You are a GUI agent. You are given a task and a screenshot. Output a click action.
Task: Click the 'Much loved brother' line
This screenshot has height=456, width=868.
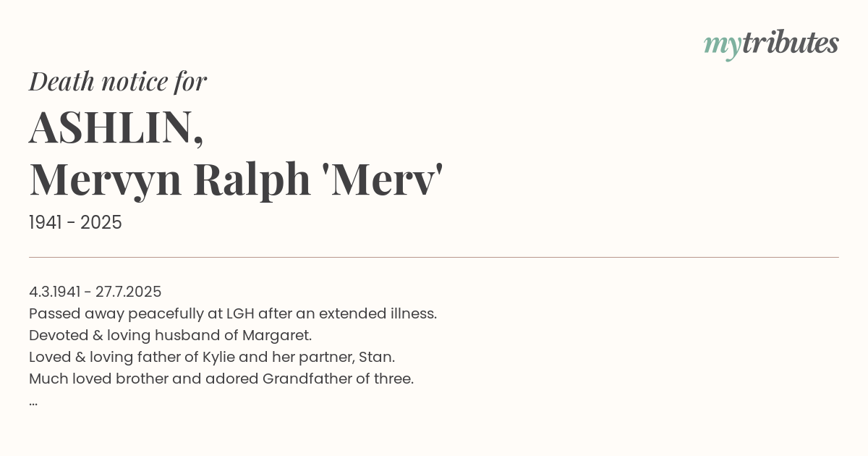[x=221, y=379]
